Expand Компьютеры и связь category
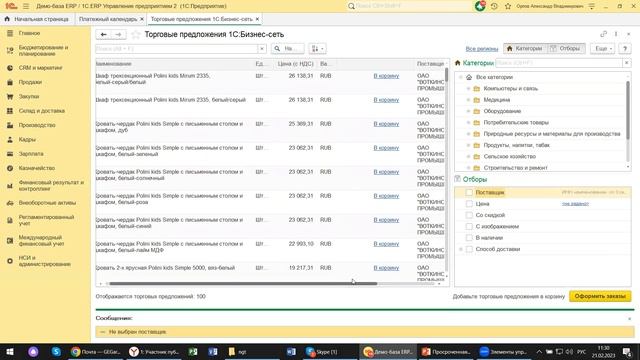Image resolution: width=640 pixels, height=360 pixels. point(468,89)
